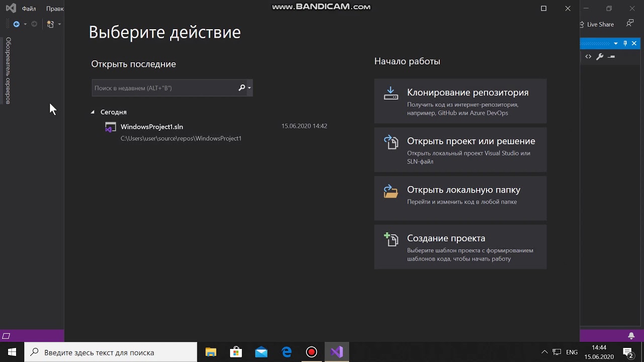Choose Открыть локальную папку
Screen dimensions: 644x362
460,198
